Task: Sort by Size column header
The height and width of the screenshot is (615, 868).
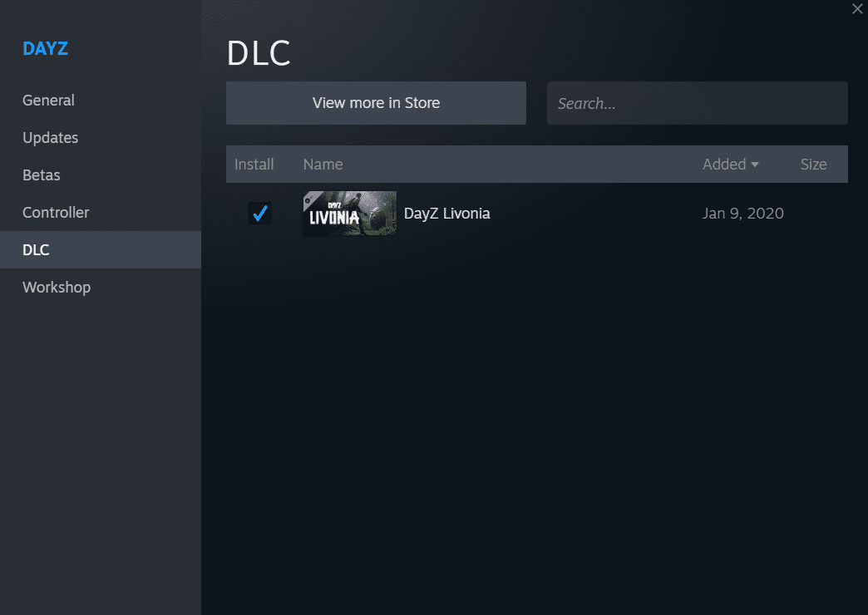Action: point(813,165)
